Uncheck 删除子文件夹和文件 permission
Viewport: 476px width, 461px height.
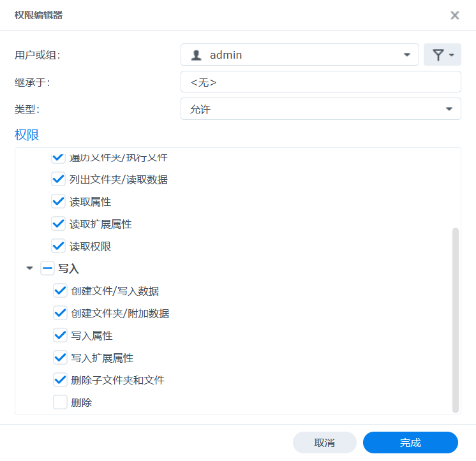tap(60, 380)
